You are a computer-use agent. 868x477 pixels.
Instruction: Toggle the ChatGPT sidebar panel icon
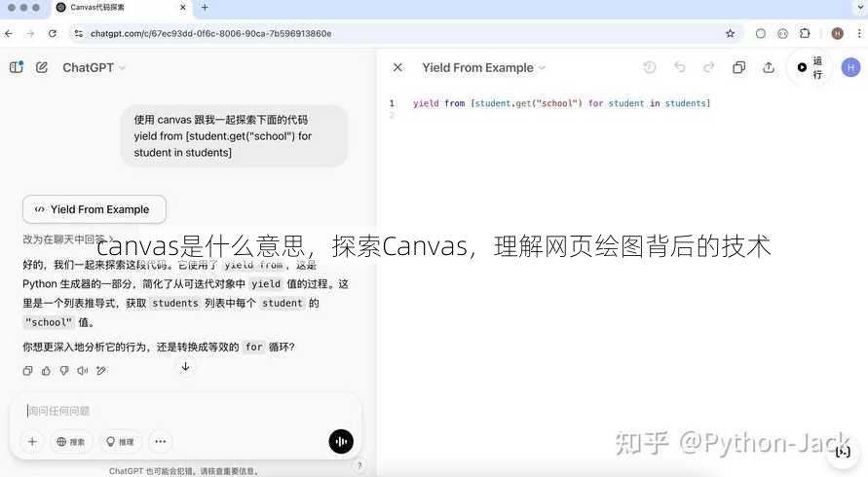[17, 67]
